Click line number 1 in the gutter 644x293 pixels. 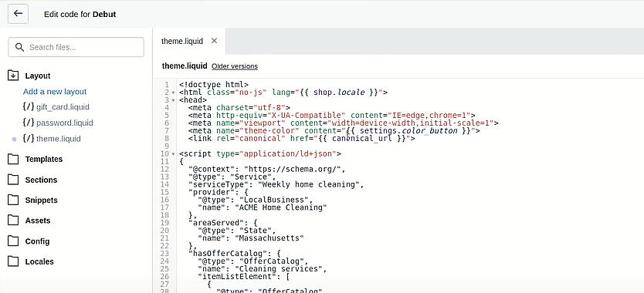(167, 85)
